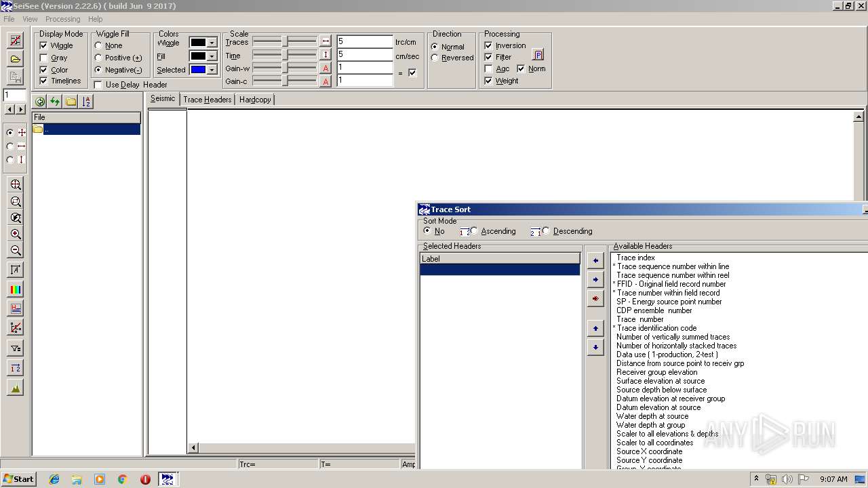The height and width of the screenshot is (488, 868).
Task: Open Chrome from the taskbar
Action: coord(122,479)
